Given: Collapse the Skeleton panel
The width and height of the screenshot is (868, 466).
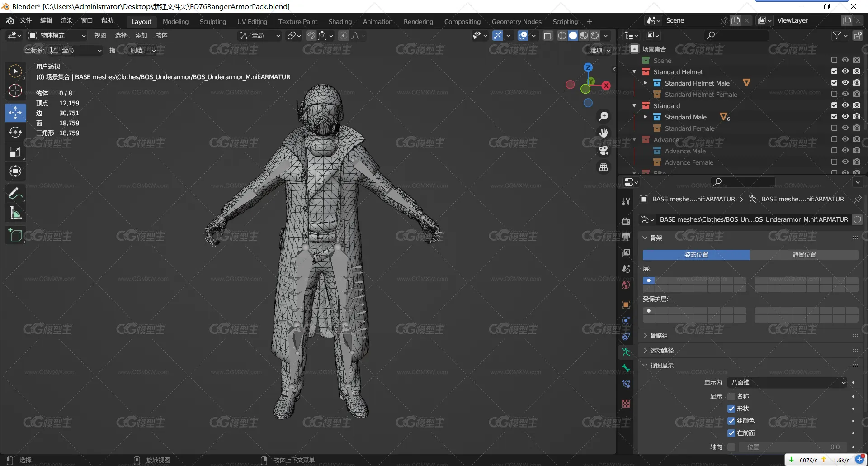Looking at the screenshot, I should tap(656, 238).
